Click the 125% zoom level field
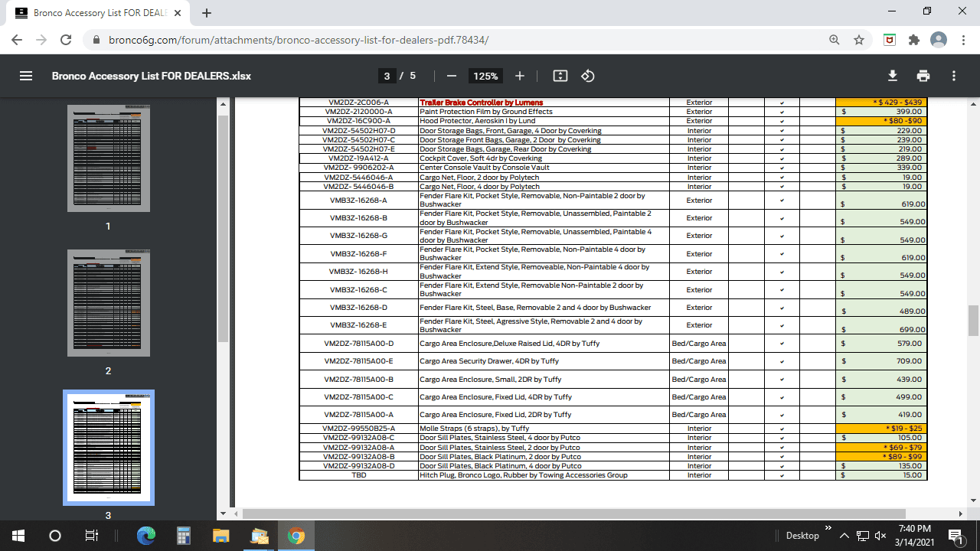 click(485, 76)
